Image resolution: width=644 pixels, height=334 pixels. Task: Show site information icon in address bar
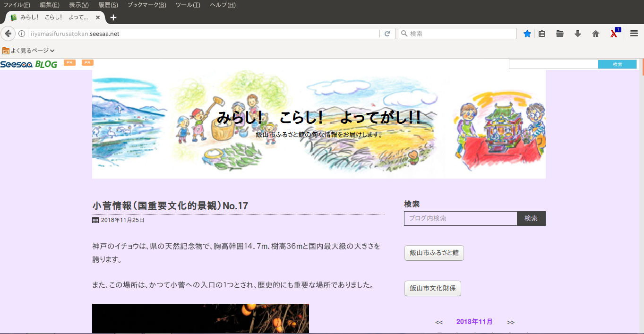[22, 34]
